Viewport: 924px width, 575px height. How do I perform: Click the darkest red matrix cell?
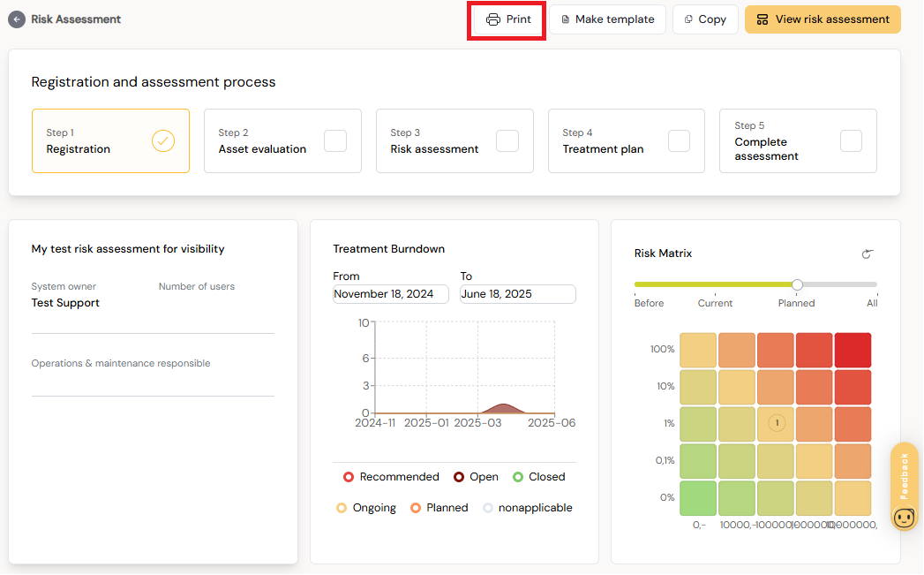pos(853,351)
